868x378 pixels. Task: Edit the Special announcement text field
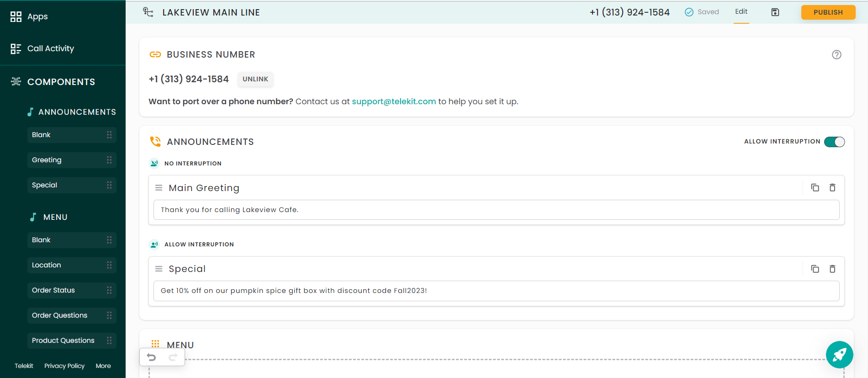click(x=496, y=291)
